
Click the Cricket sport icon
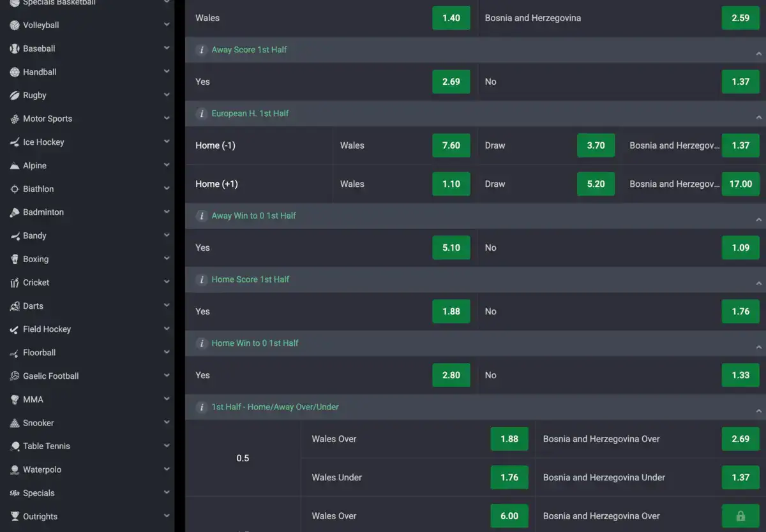[x=15, y=283]
